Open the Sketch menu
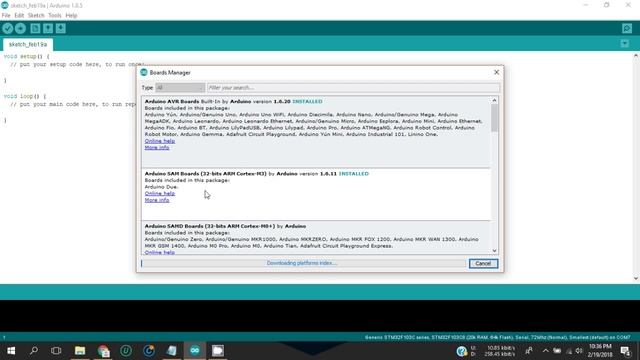Viewport: 640px width, 360px height. [x=36, y=16]
